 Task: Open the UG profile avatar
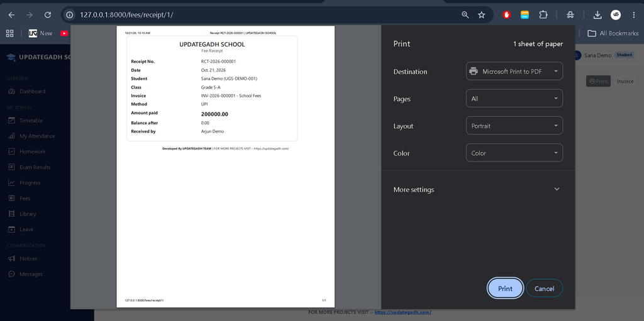pos(616,15)
